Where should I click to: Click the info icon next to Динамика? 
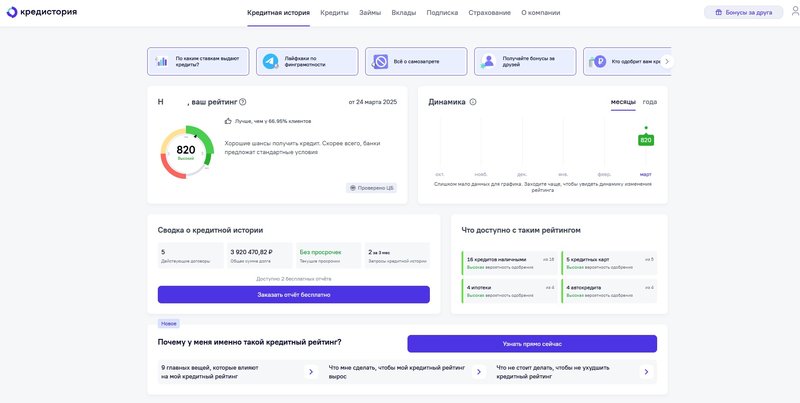point(473,102)
